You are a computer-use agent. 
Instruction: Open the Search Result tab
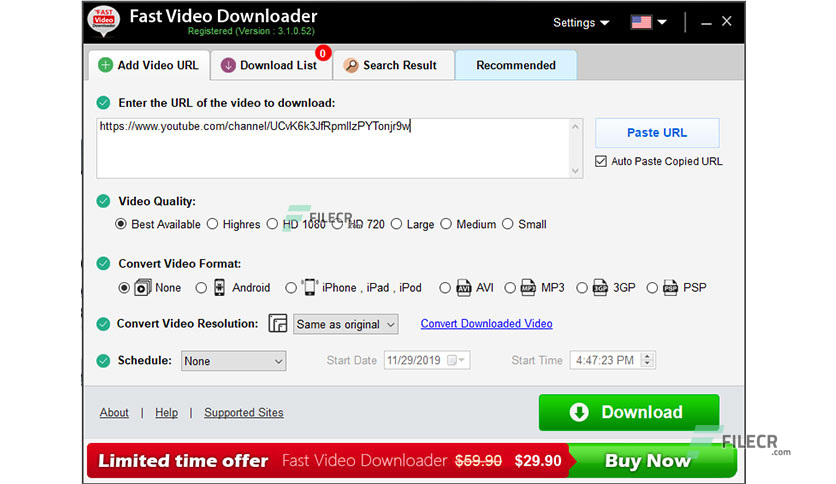pos(392,65)
